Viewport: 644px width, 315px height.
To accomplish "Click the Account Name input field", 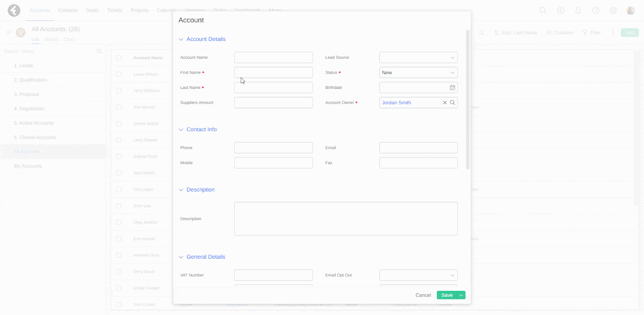I will click(x=273, y=58).
